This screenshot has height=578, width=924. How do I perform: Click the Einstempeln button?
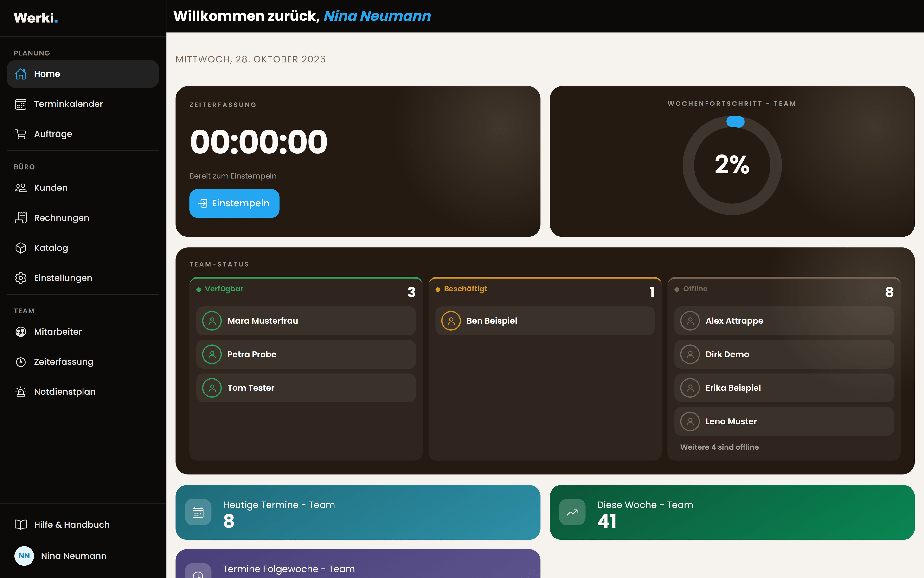[234, 203]
